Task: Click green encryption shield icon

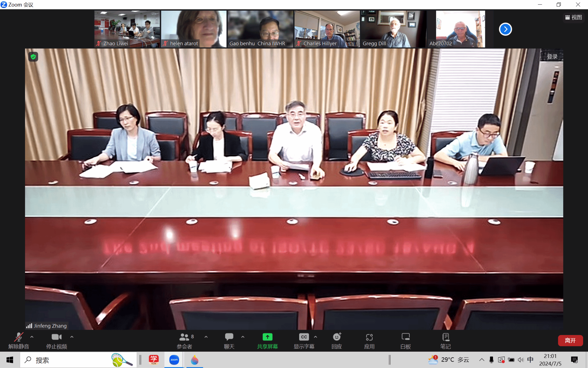Action: (33, 57)
